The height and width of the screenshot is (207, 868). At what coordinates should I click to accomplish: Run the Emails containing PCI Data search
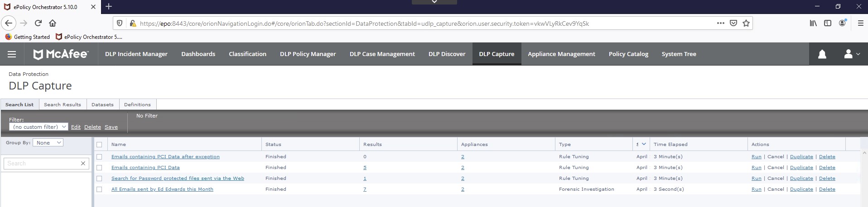pos(756,168)
